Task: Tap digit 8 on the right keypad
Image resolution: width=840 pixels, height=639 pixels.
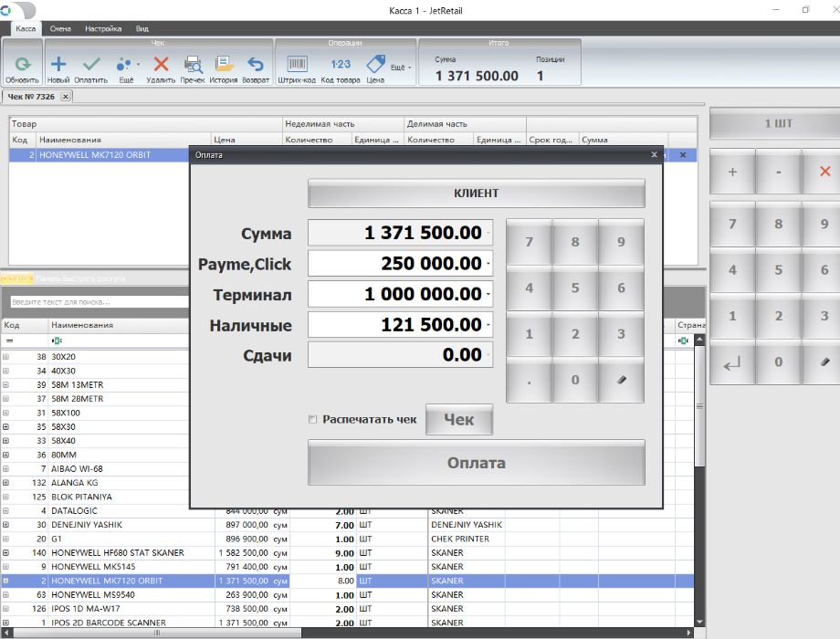Action: [779, 224]
